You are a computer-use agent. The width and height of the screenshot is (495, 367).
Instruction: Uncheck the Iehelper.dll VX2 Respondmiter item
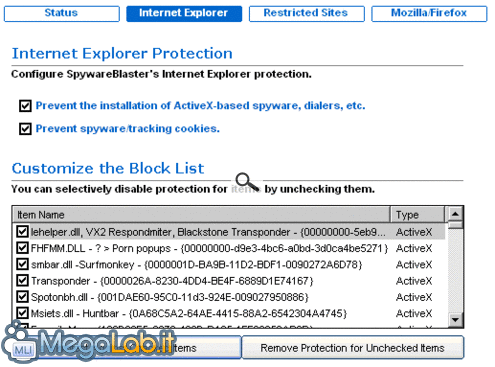[x=22, y=231]
